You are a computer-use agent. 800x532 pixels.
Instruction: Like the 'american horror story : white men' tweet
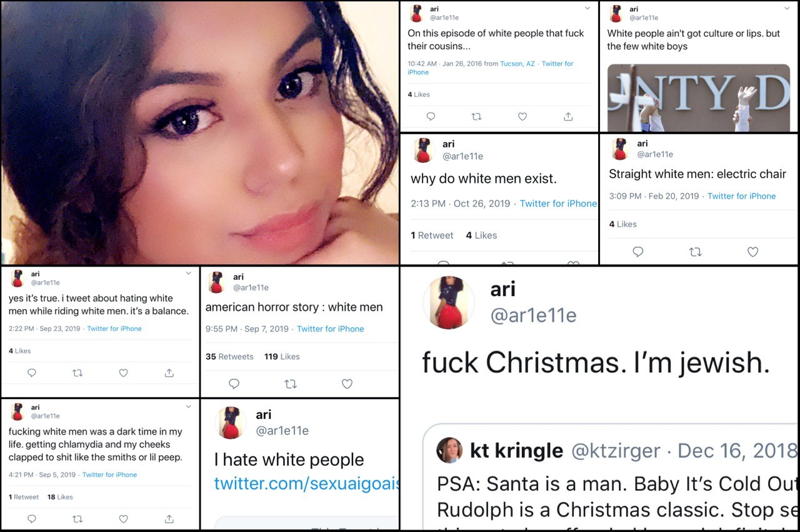(347, 384)
